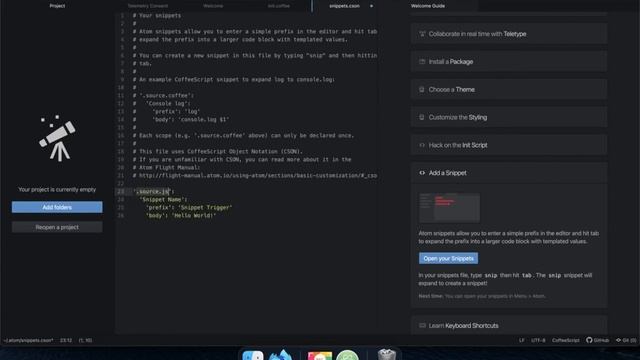Expand the Learn Keyboard Shortcuts section
Viewport: 640px width, 360px height.
(509, 325)
